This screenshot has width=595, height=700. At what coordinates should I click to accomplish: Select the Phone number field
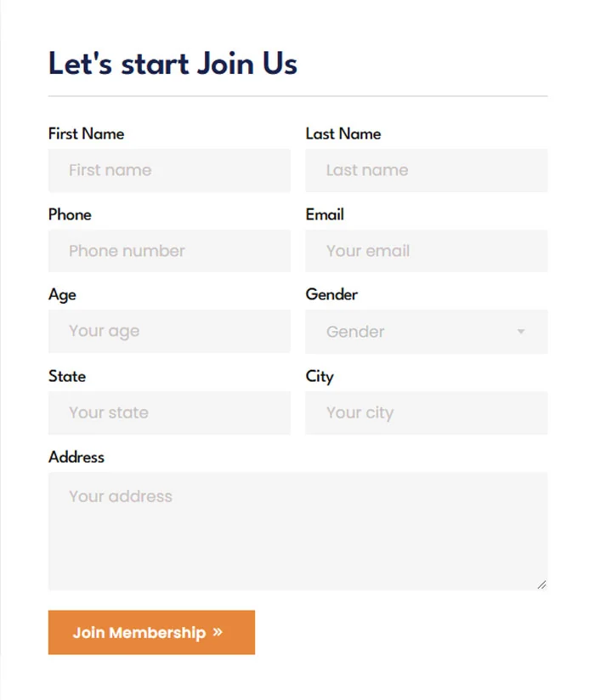point(169,251)
